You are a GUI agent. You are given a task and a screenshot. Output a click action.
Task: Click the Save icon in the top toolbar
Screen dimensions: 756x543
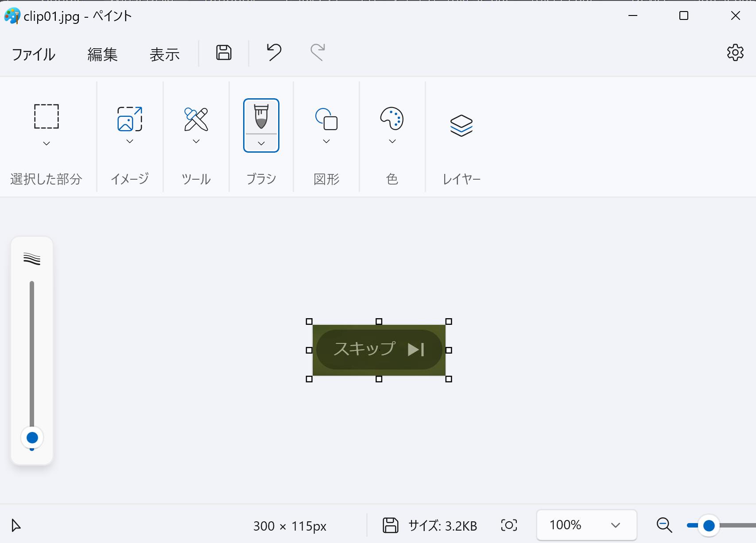pos(224,53)
